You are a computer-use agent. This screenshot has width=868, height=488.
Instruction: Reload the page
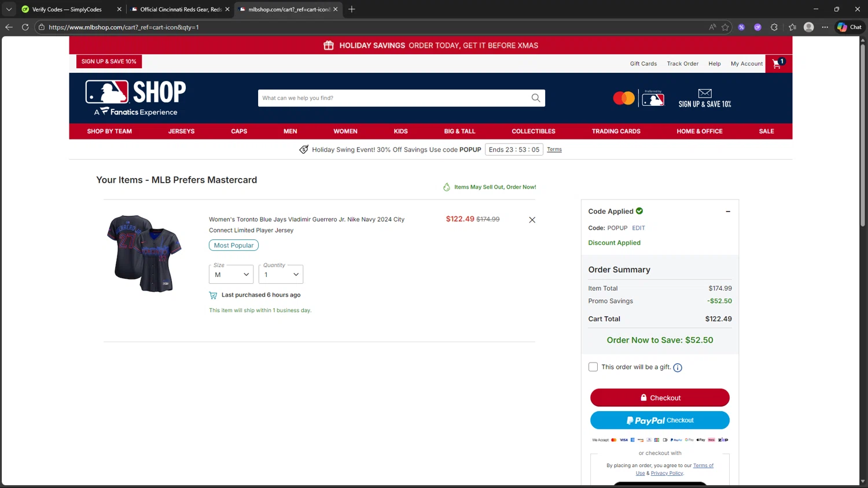(25, 27)
